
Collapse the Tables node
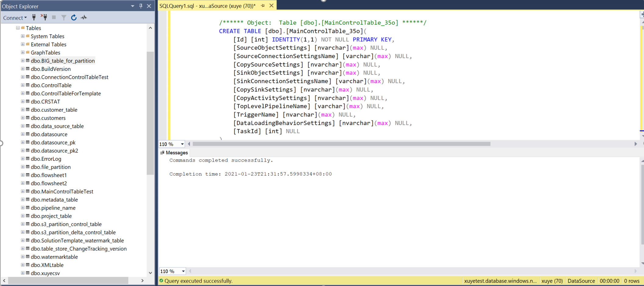click(x=18, y=28)
